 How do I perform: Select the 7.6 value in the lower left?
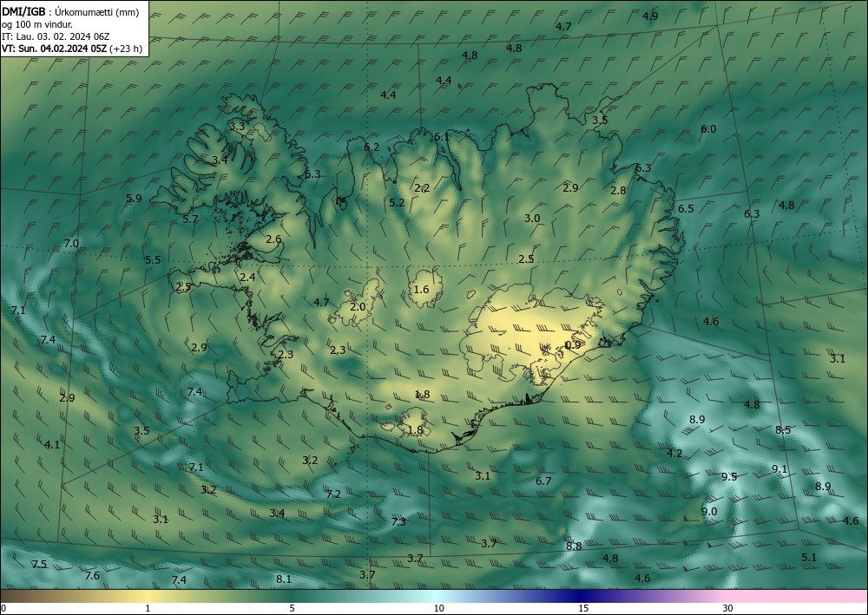point(92,576)
